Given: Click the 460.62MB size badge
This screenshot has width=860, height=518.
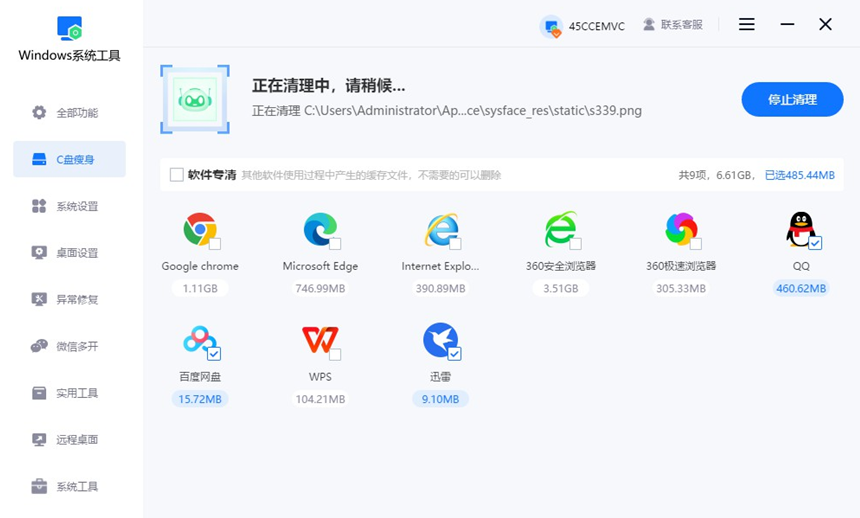Looking at the screenshot, I should click(801, 288).
